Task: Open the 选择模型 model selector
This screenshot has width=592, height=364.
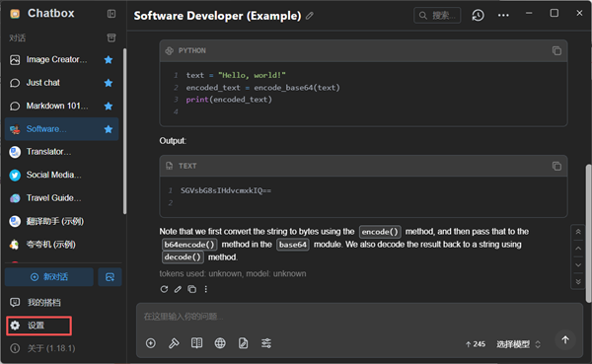Action: click(518, 344)
